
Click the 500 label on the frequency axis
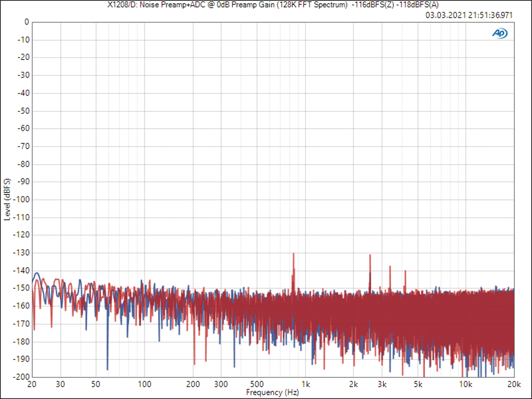click(257, 384)
